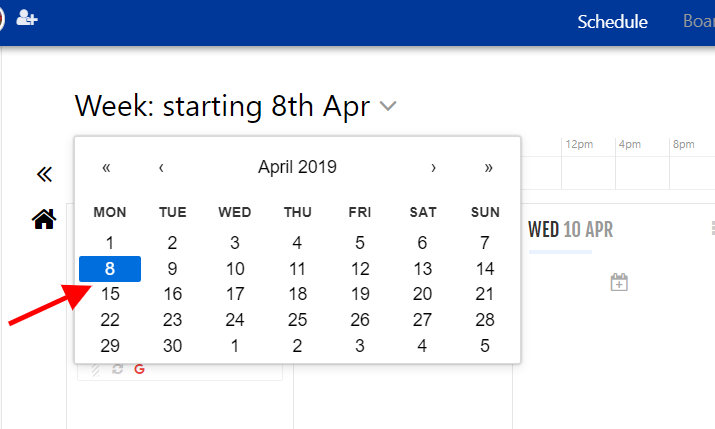Expand the week selector dropdown chevron
The image size is (715, 429).
tap(388, 106)
